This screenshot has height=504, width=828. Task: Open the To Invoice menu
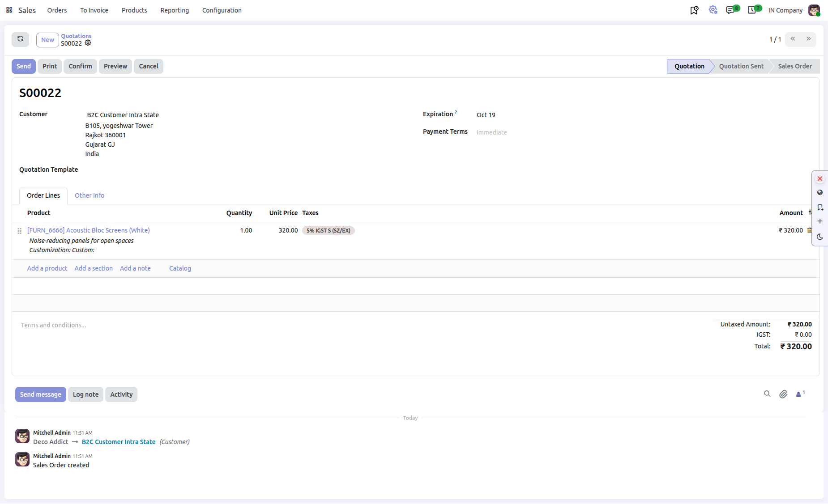94,10
